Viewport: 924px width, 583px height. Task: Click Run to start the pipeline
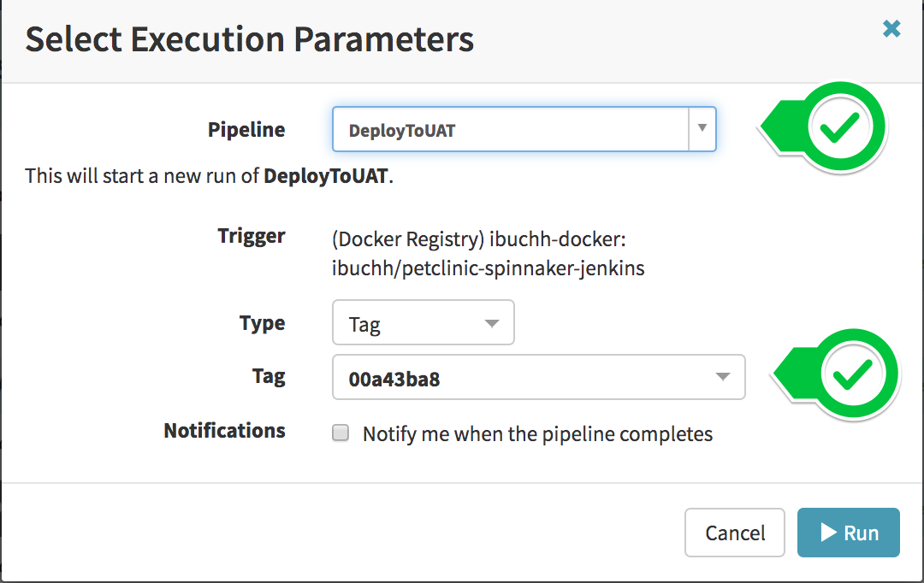(x=848, y=533)
